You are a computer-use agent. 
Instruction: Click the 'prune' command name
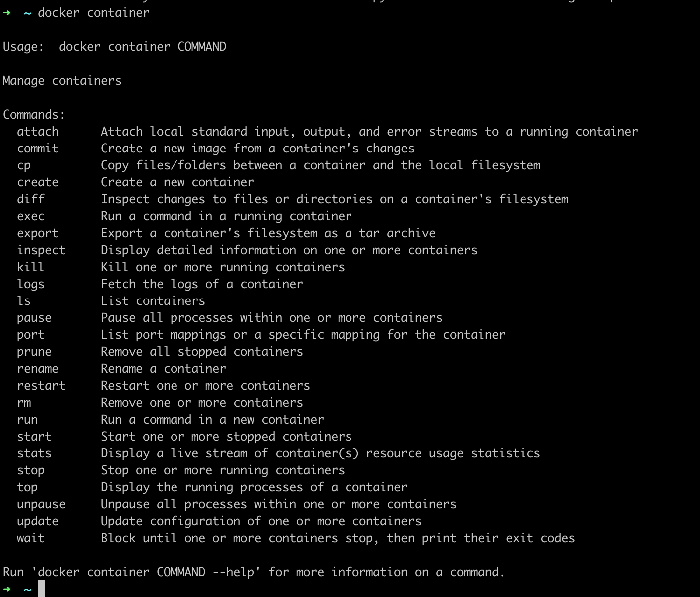click(34, 352)
